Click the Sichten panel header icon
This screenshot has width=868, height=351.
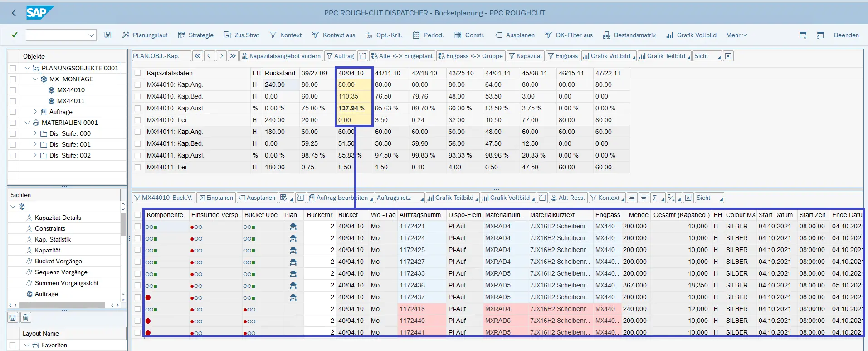(x=22, y=207)
